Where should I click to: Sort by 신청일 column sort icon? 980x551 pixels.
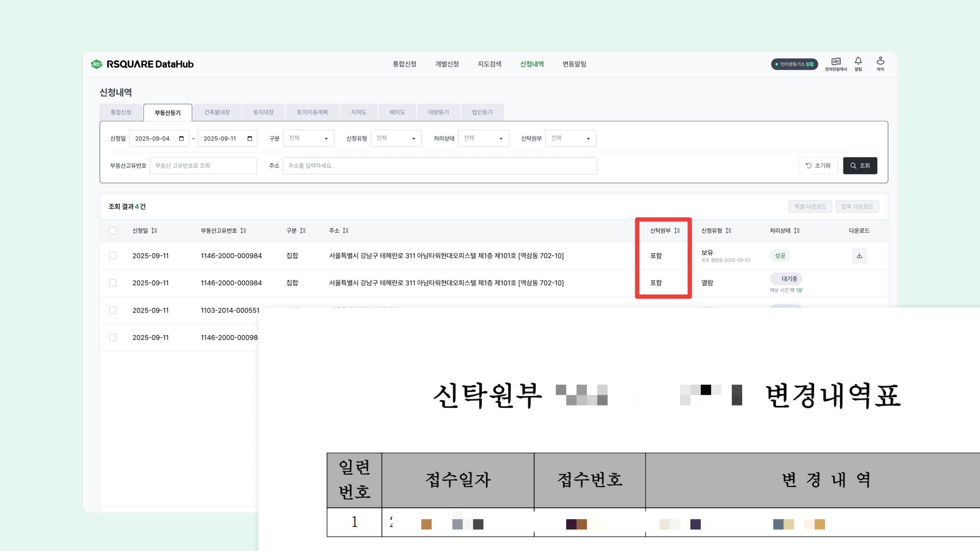click(154, 230)
